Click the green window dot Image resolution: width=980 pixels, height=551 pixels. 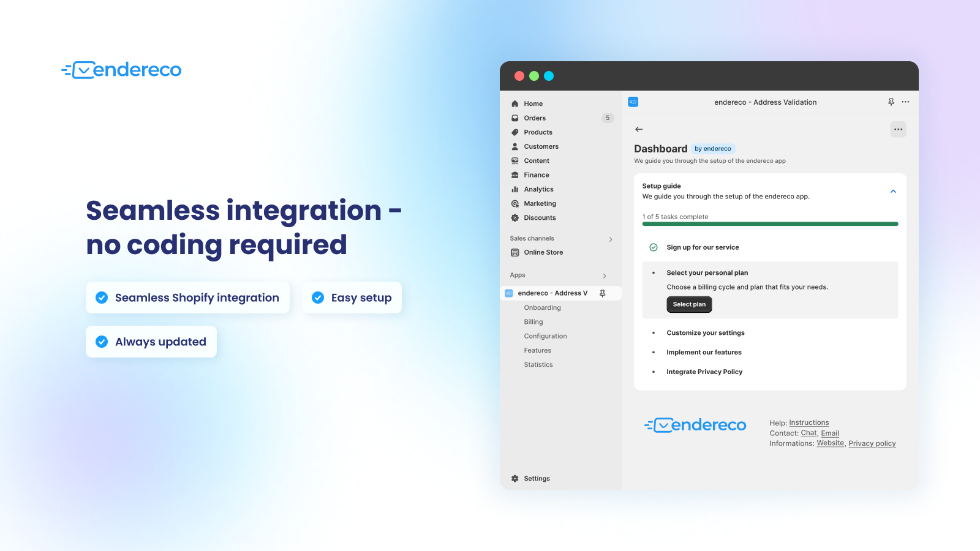pos(534,76)
